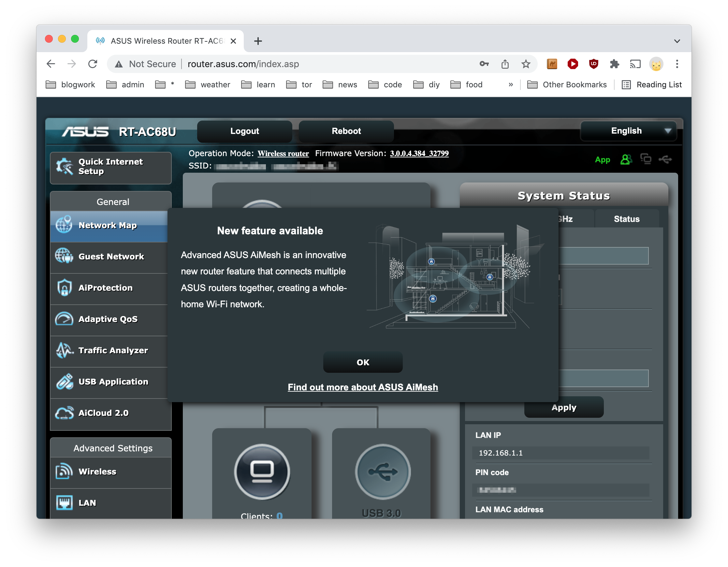Click the network copy status icon
Viewport: 728px width, 567px height.
646,160
